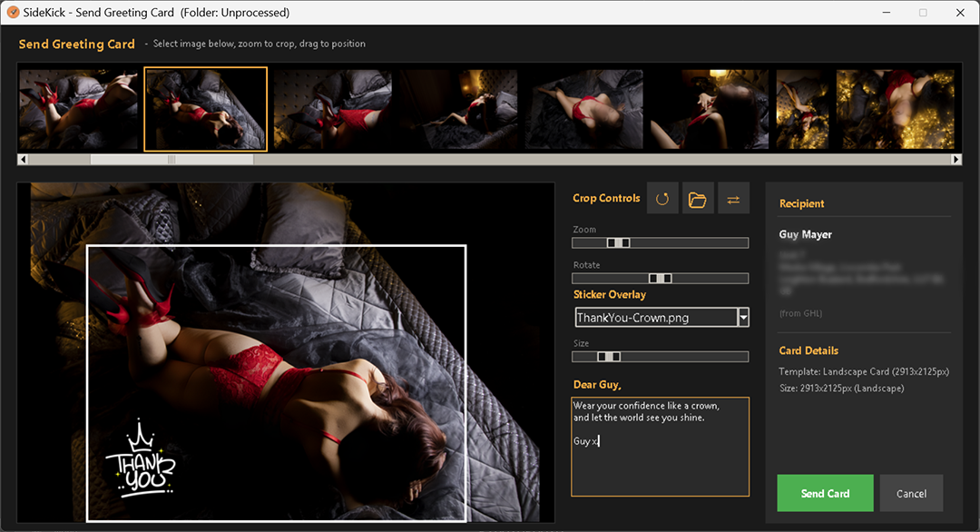Open the image folder icon in Crop Controls

pos(697,199)
